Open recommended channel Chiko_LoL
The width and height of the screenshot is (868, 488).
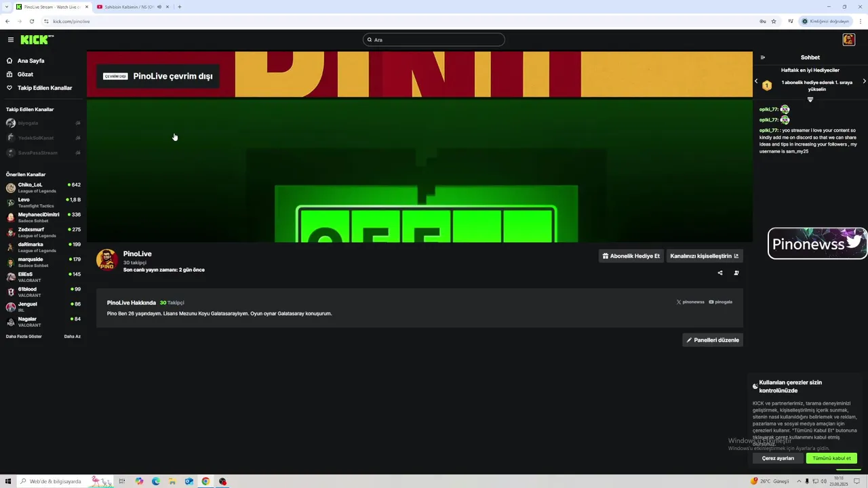[x=43, y=188]
